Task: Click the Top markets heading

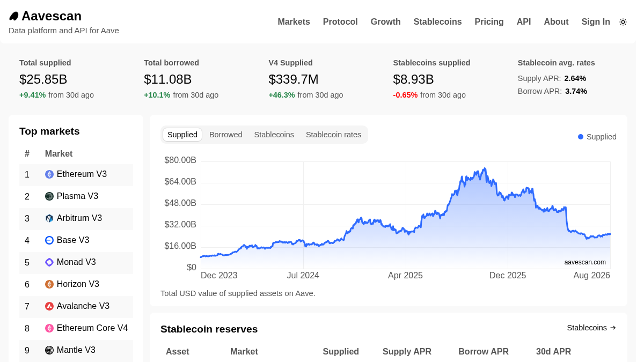Action: [x=49, y=131]
